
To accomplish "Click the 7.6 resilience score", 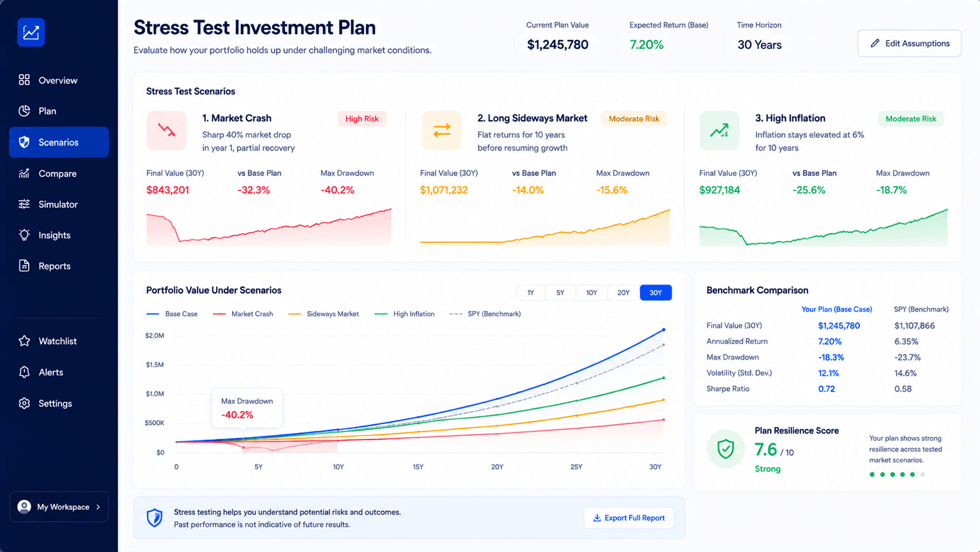I will click(x=765, y=449).
